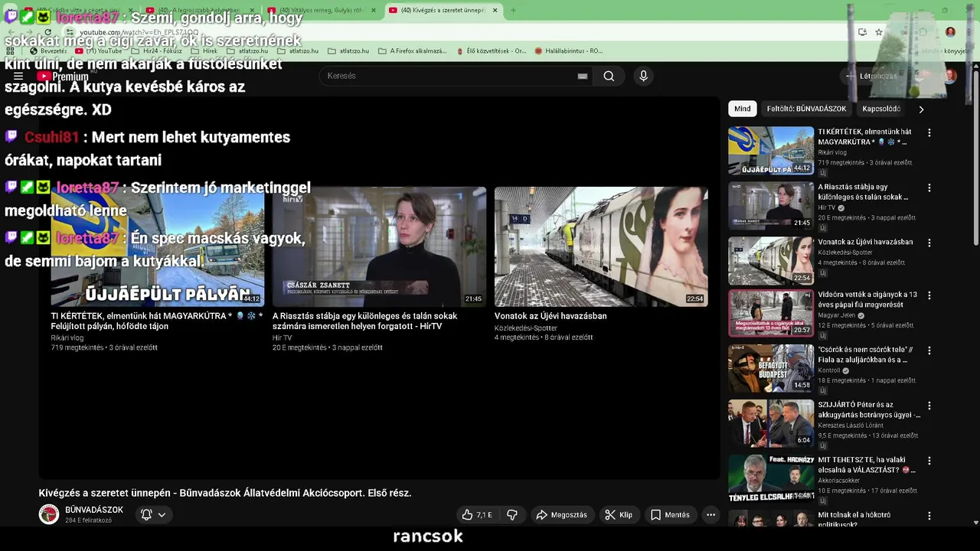Click the search magnifier button
980x551 pixels.
[x=609, y=76]
